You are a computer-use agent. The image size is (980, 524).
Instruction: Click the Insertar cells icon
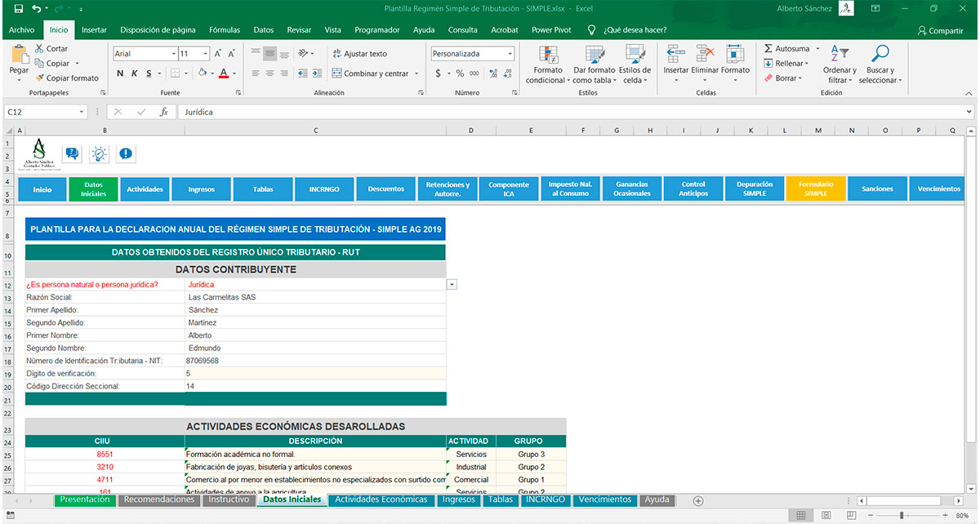pyautogui.click(x=676, y=54)
